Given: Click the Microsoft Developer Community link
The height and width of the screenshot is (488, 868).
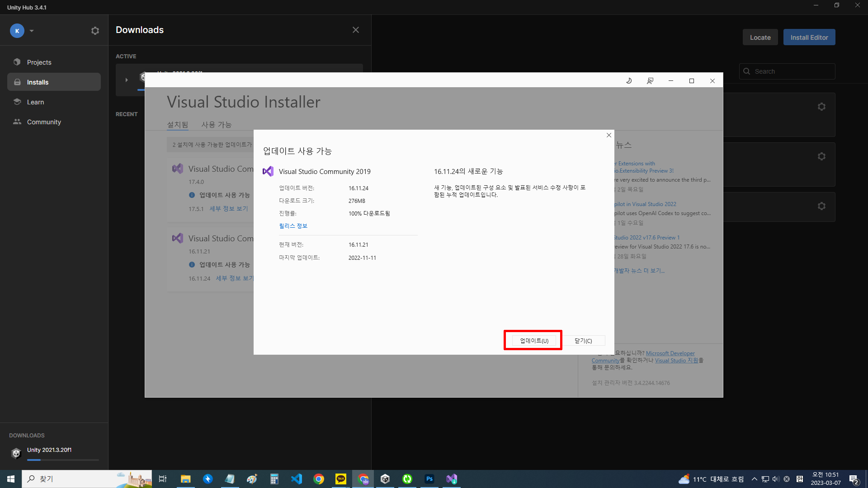Looking at the screenshot, I should [670, 353].
